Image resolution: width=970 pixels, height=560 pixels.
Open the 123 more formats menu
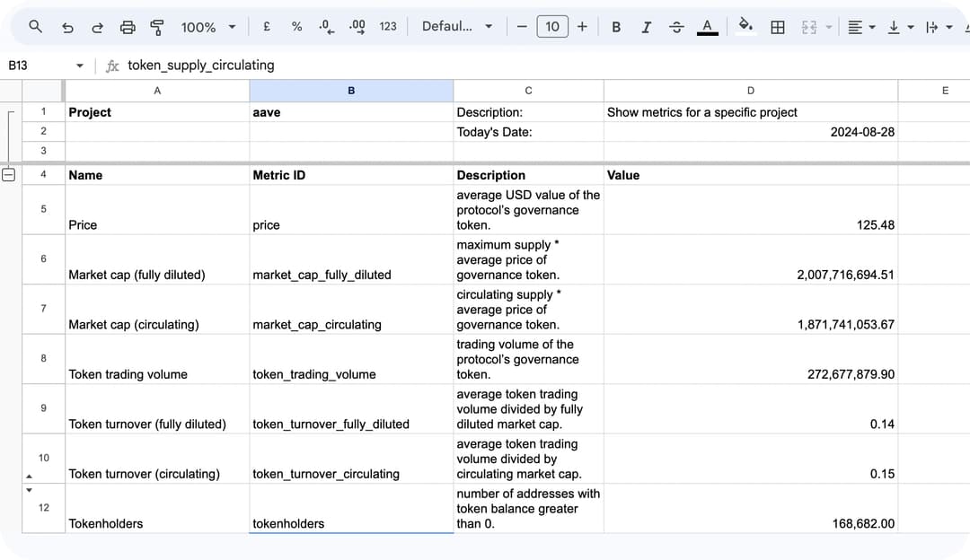(388, 27)
